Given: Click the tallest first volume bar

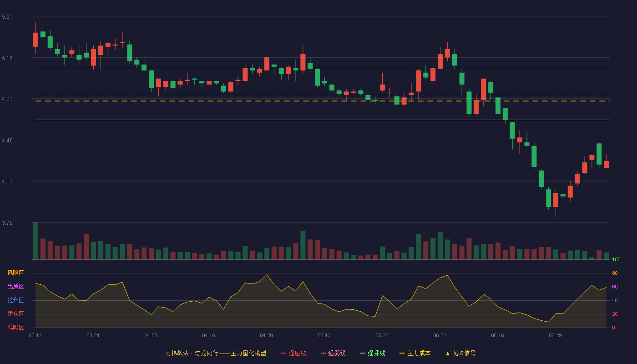Looking at the screenshot, I should point(35,241).
